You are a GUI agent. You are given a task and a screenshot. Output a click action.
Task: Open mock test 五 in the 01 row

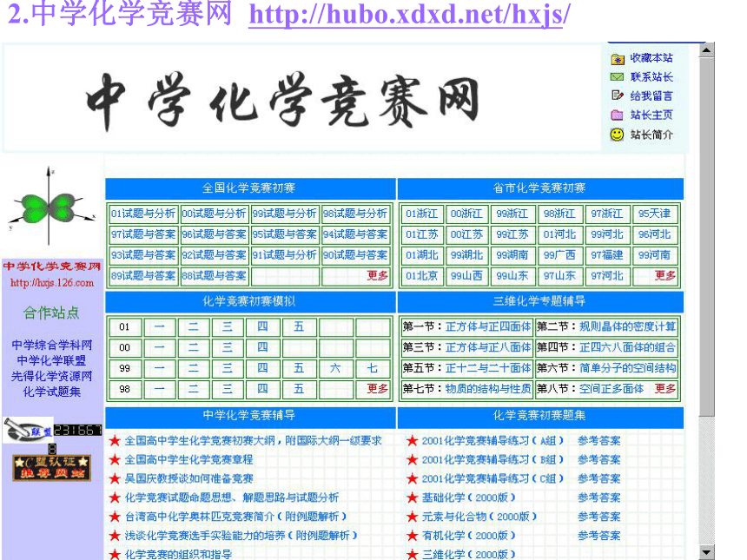pyautogui.click(x=299, y=326)
